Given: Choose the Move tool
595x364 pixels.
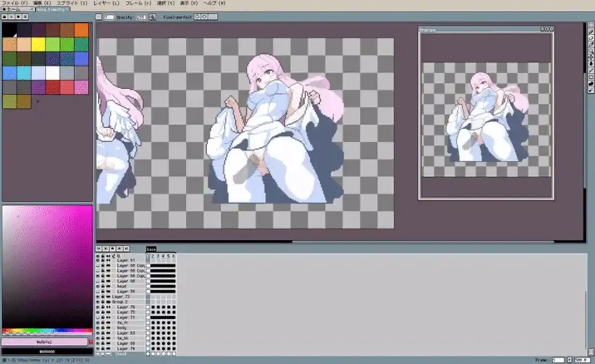Looking at the screenshot, I should point(591,57).
